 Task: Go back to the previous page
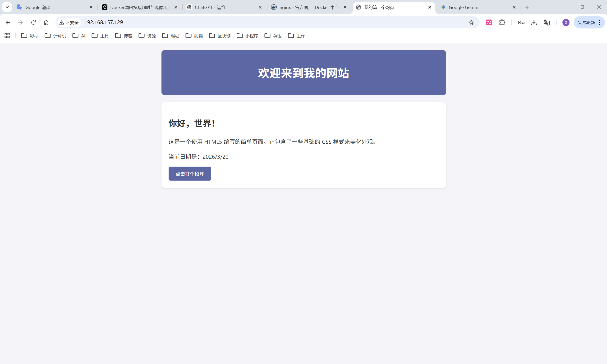8,23
